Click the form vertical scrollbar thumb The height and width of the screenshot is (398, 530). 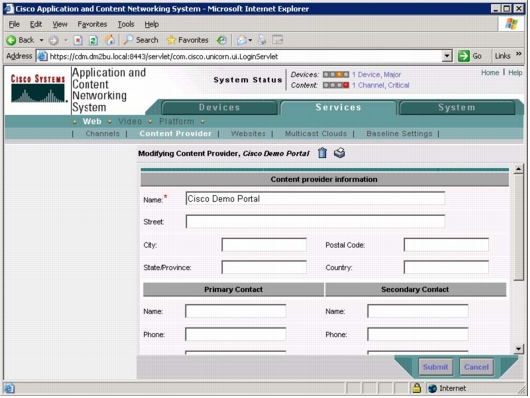(518, 227)
